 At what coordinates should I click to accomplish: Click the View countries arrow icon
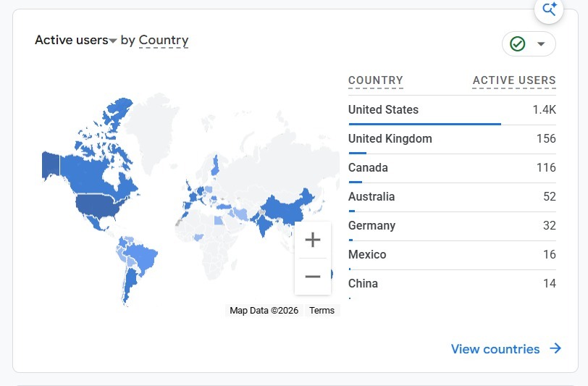tap(555, 348)
